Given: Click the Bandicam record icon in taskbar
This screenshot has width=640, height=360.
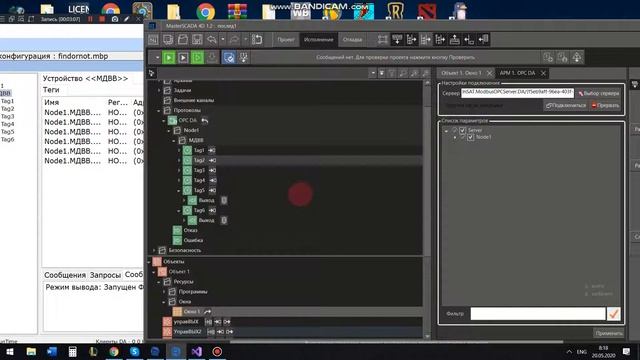Looking at the screenshot, I should (x=217, y=351).
